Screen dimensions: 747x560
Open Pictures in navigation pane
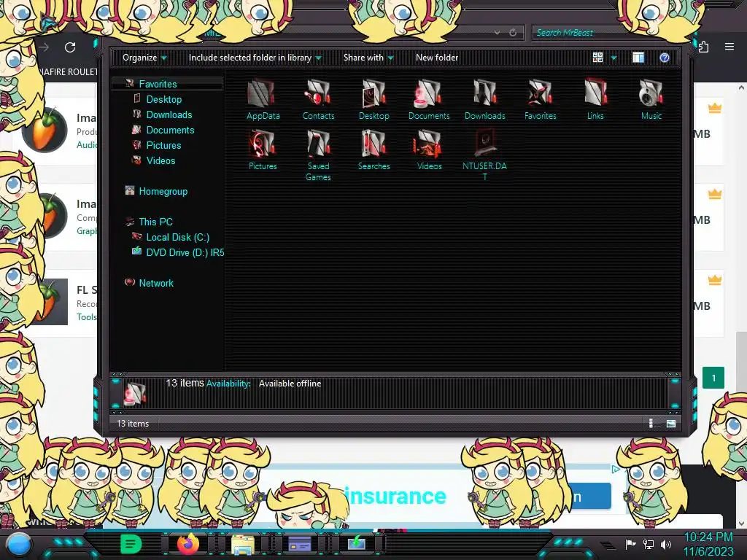point(163,145)
